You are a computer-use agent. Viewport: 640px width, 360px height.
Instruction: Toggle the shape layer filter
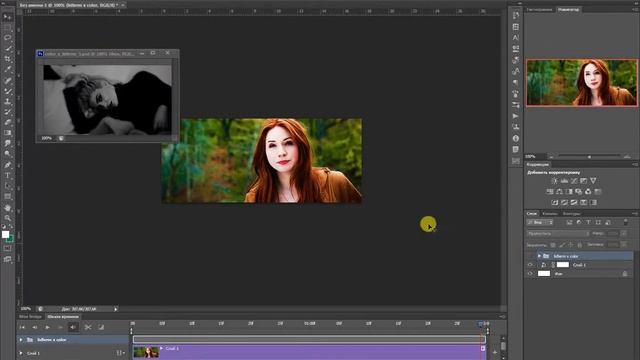coord(598,222)
